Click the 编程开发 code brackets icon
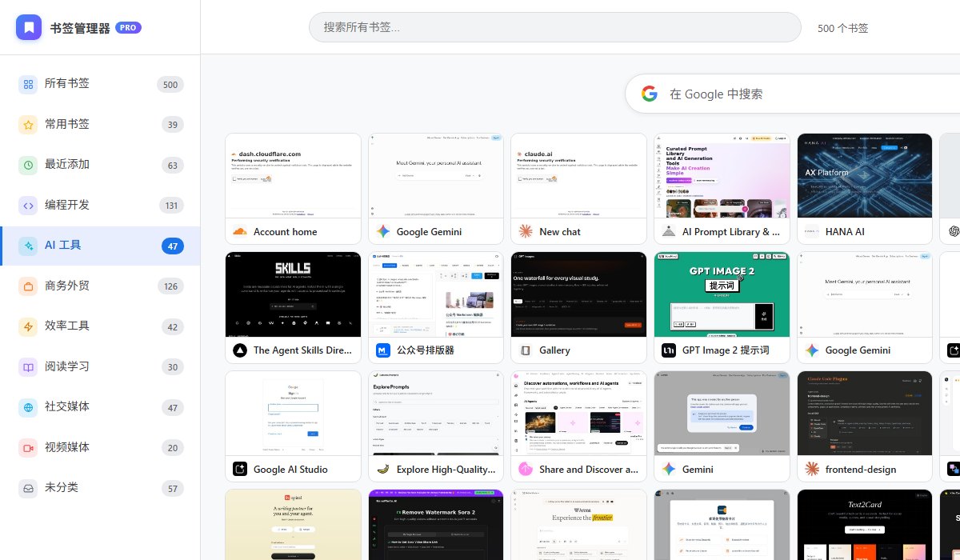960x560 pixels. (28, 205)
